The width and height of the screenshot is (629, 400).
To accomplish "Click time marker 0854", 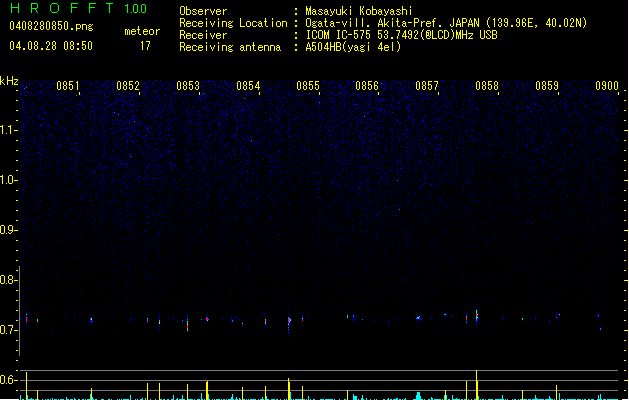I will coord(248,86).
